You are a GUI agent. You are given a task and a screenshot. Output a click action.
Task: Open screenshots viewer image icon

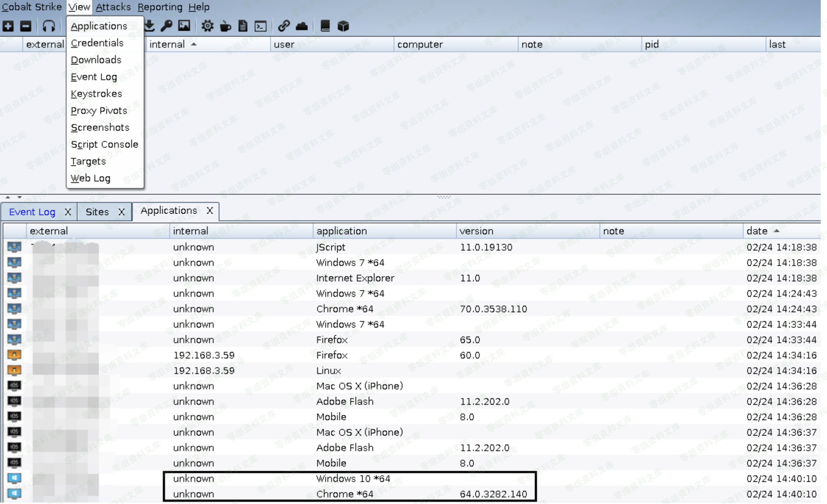[184, 26]
